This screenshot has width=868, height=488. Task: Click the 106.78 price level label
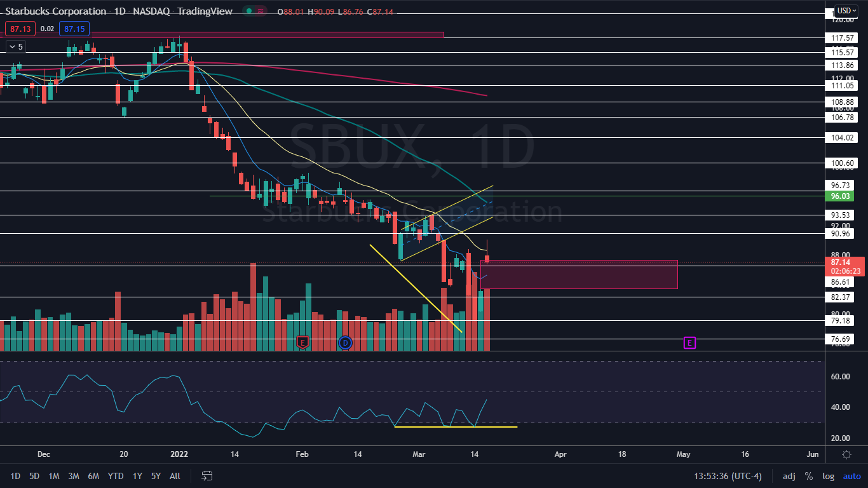click(x=841, y=118)
